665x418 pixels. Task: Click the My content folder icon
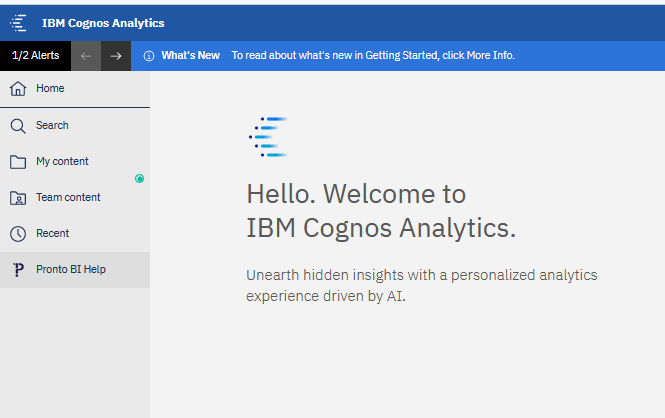point(18,162)
